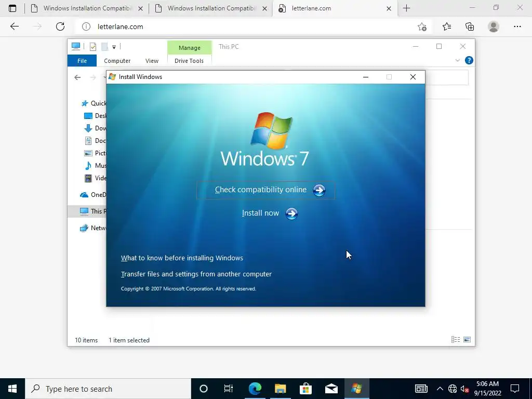
Task: Open Transfer files and settings from another computer
Action: tap(196, 274)
